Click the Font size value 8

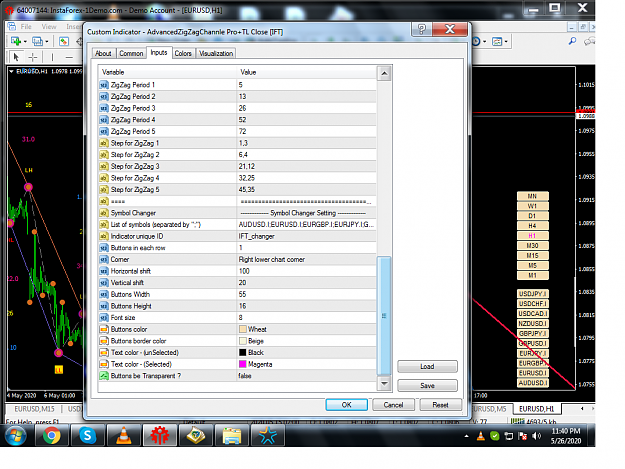(306, 318)
